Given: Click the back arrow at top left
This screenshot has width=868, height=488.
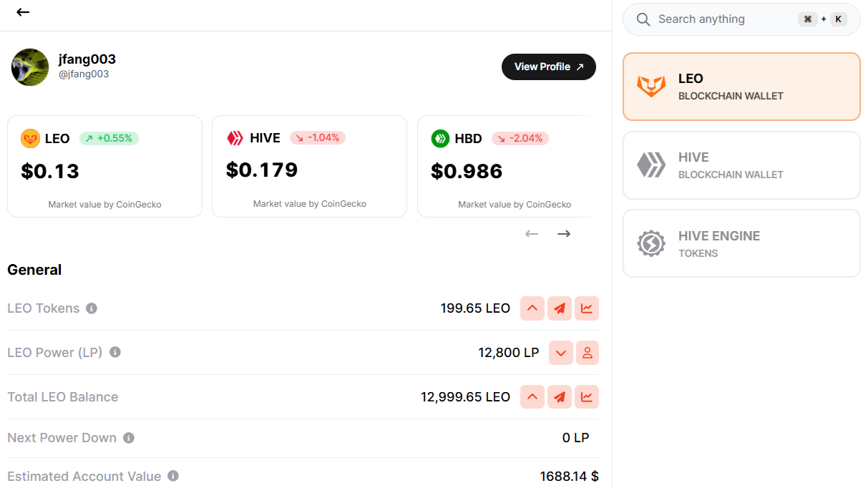Looking at the screenshot, I should [x=23, y=12].
